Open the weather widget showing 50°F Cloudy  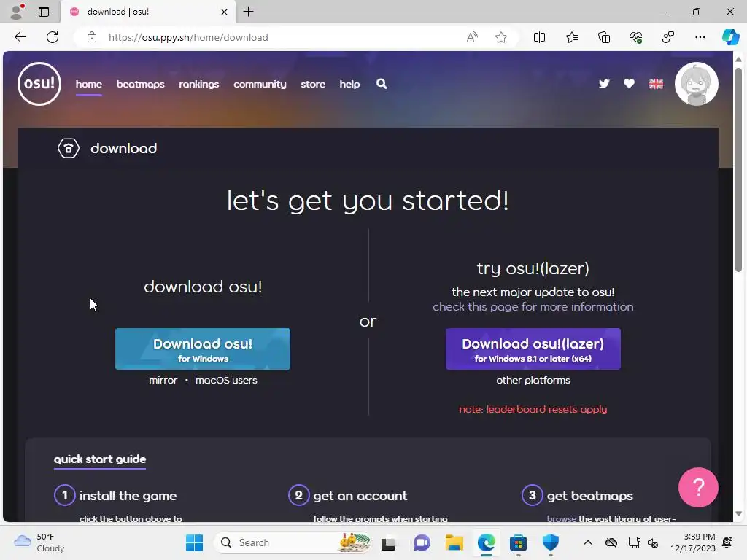[39, 542]
